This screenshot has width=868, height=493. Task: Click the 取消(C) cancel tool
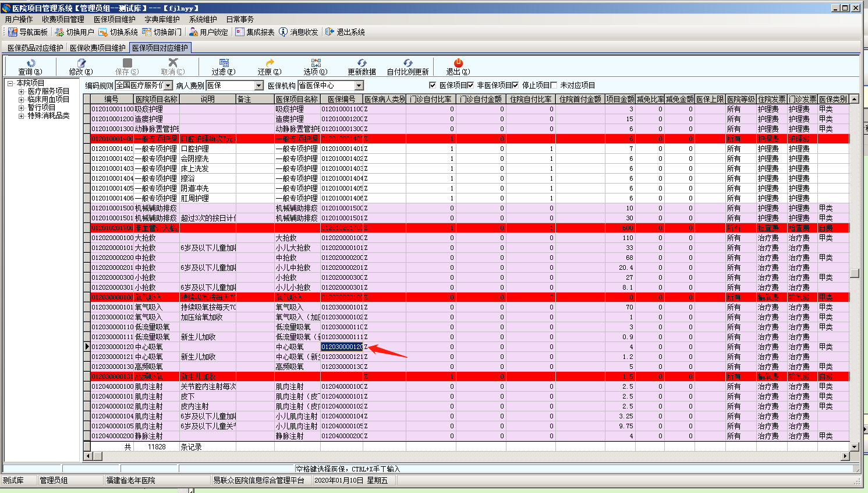point(173,67)
